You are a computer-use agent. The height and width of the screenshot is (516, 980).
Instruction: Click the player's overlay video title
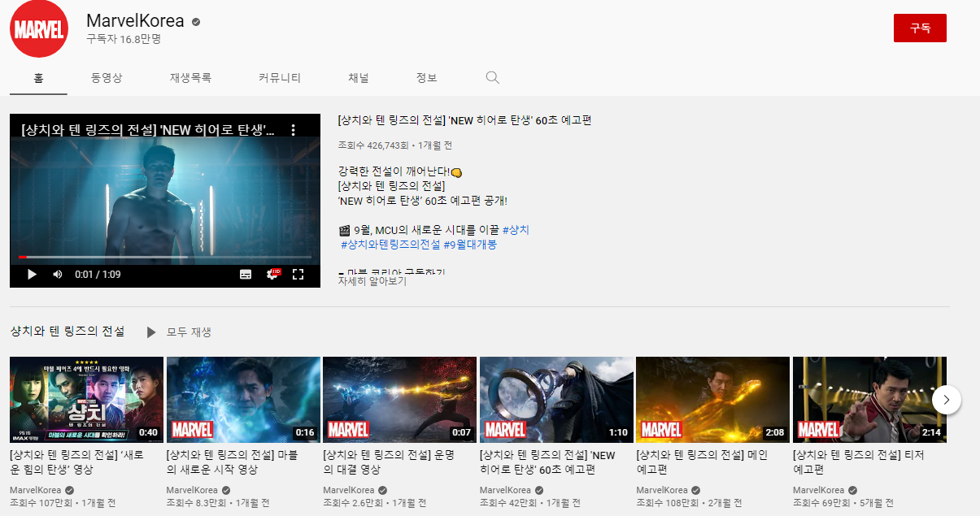coord(148,129)
